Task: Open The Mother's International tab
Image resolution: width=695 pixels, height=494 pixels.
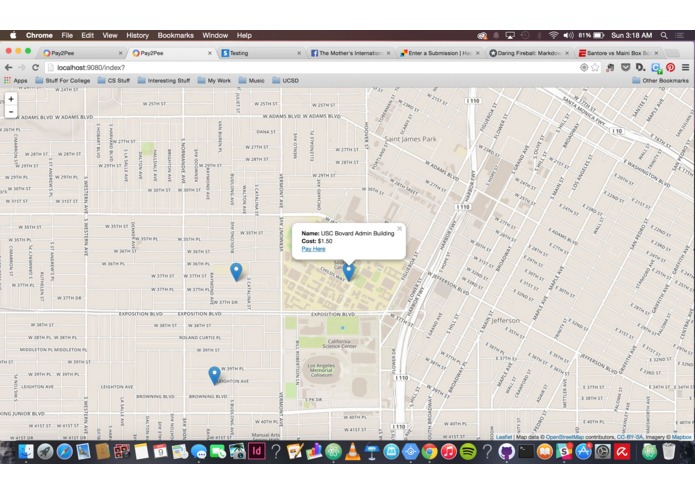Action: [x=349, y=53]
